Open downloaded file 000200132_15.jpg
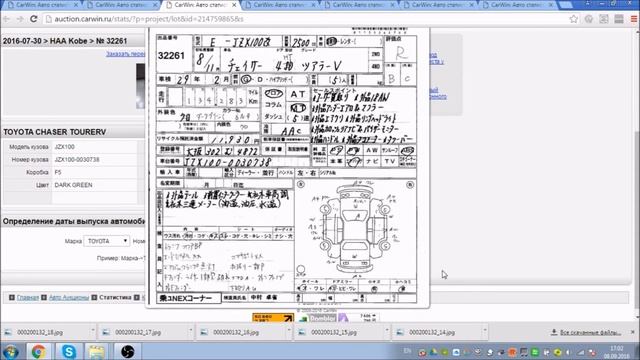640x360 pixels. (x=334, y=332)
